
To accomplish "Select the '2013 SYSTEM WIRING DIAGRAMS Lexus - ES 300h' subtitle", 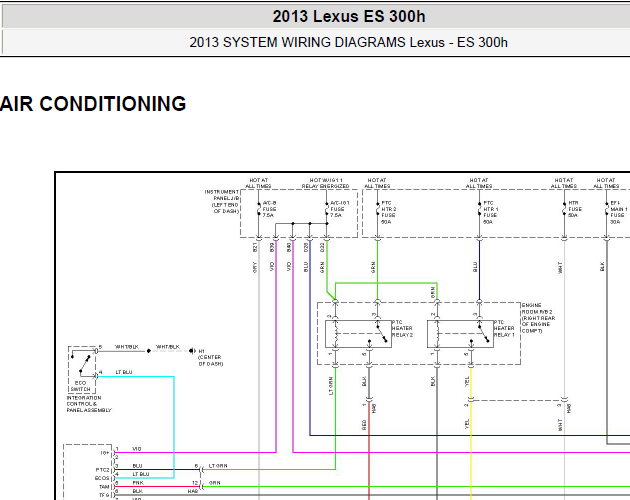I will [348, 42].
